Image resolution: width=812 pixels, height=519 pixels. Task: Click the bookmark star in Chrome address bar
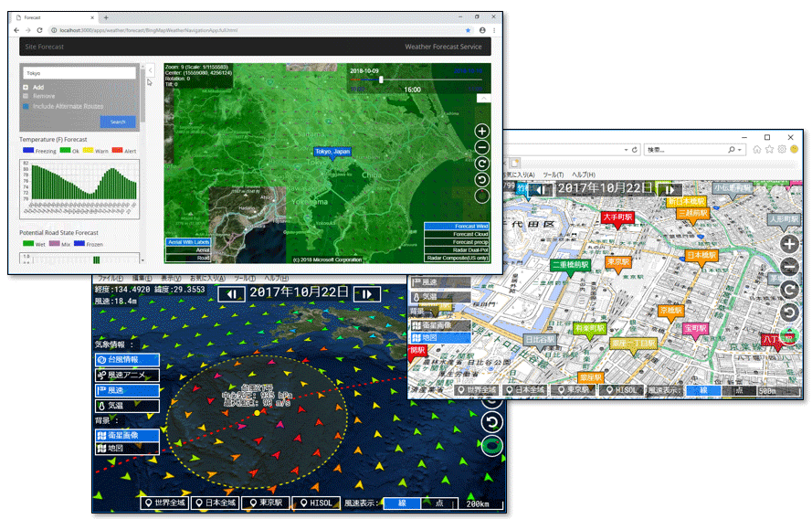point(469,30)
